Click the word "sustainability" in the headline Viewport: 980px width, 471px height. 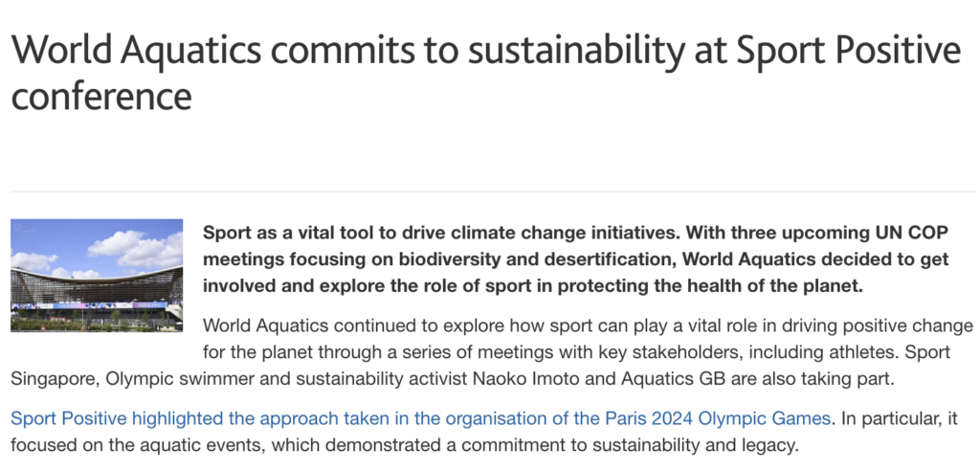[575, 52]
